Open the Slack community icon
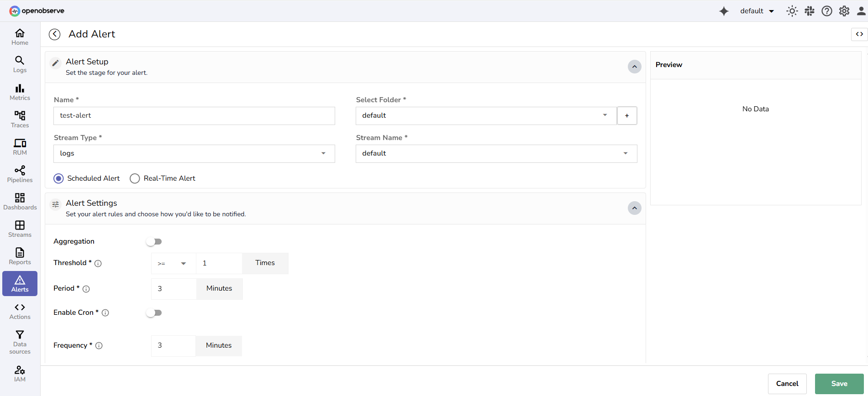Viewport: 868px width, 396px height. point(810,11)
